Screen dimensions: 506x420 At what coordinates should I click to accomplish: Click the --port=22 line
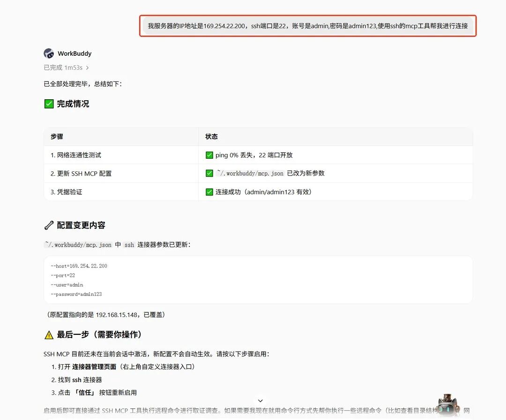(63, 275)
